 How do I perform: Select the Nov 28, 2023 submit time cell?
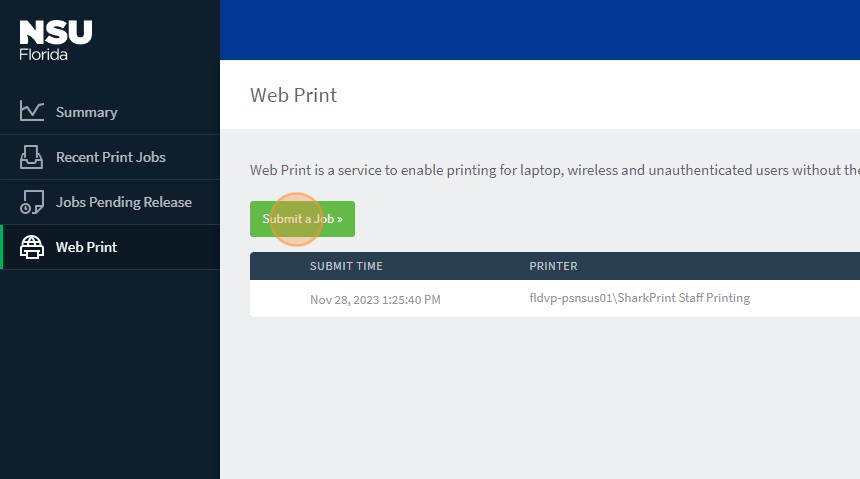(375, 299)
